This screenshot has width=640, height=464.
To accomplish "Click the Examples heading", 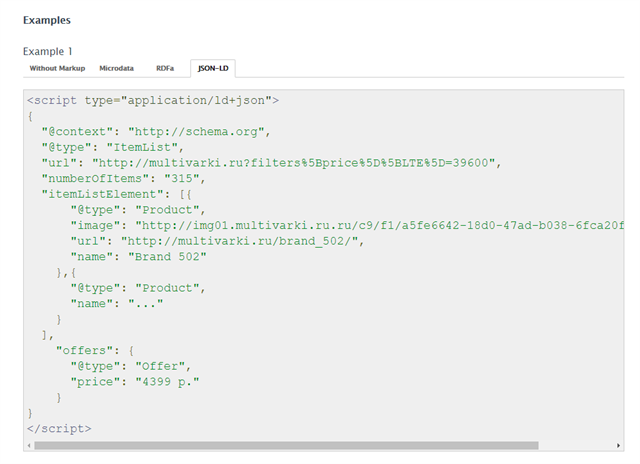I will (47, 20).
